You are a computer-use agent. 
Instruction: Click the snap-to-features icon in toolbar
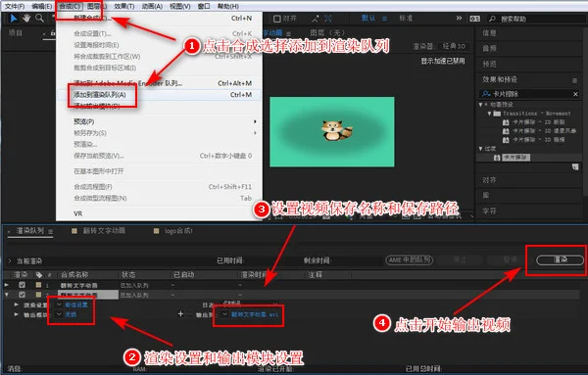click(x=328, y=19)
